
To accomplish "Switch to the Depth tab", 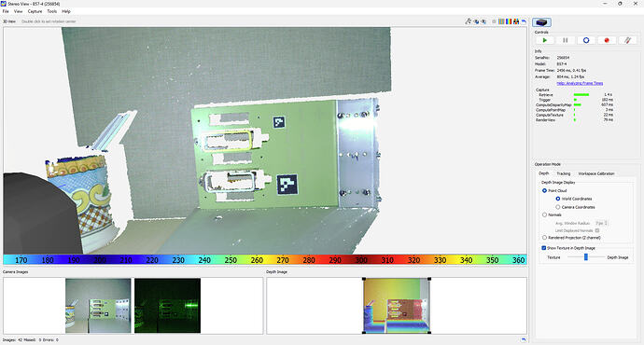I will click(x=544, y=173).
